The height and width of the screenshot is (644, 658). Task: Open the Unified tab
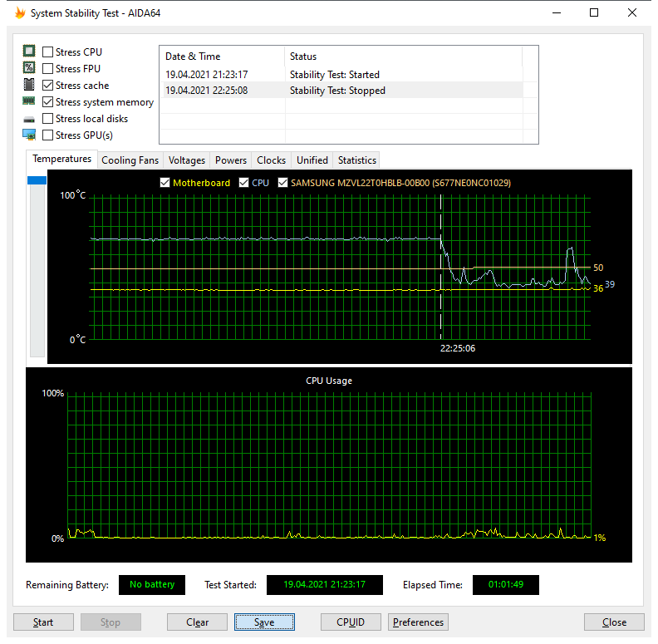312,160
